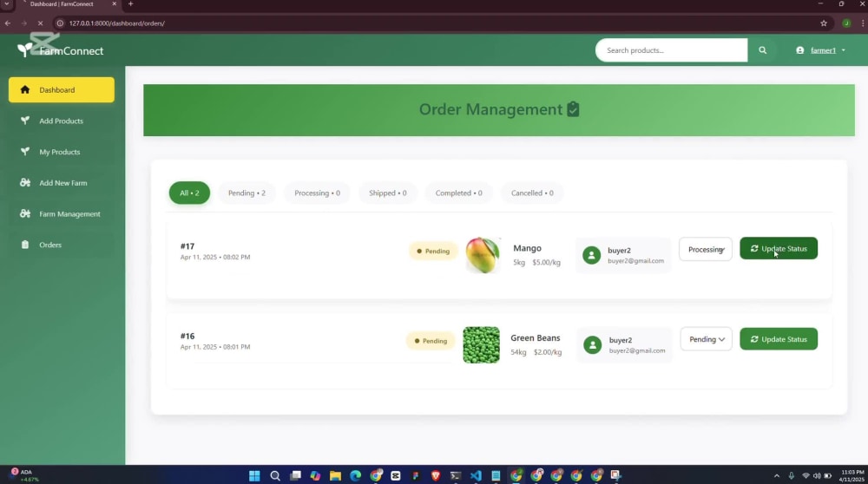Bookmark this page with star icon
The width and height of the screenshot is (868, 484).
(824, 23)
